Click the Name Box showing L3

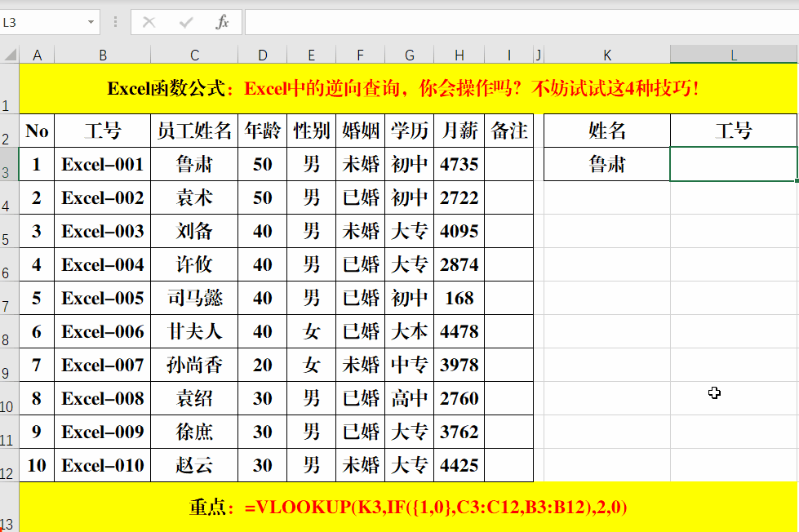click(43, 22)
